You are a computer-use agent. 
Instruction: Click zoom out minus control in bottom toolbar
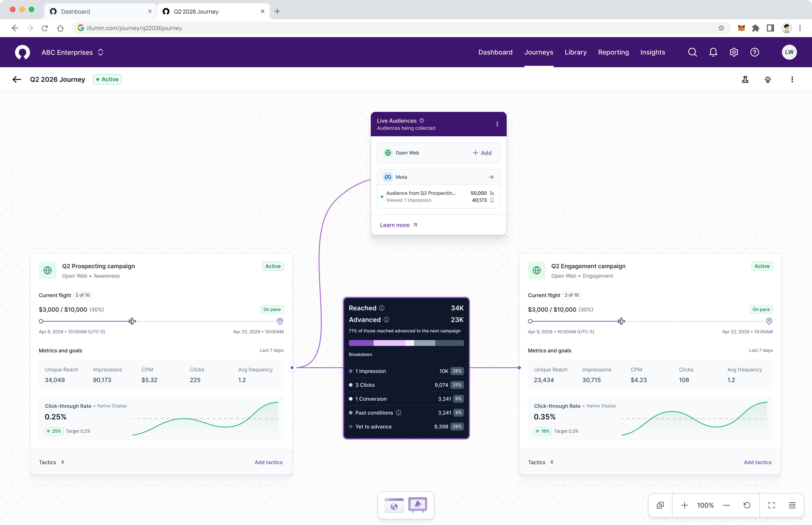tap(726, 505)
